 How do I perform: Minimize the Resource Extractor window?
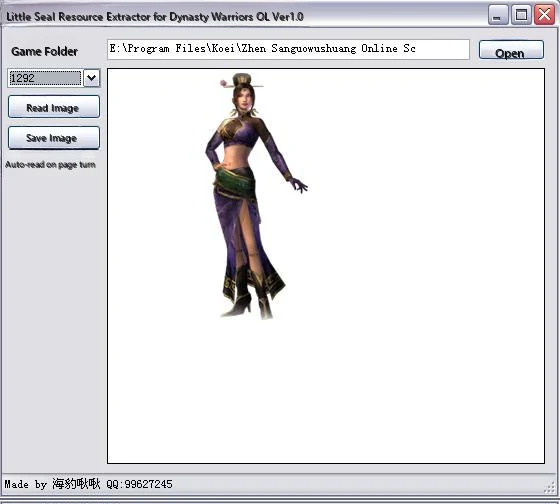pyautogui.click(x=498, y=15)
